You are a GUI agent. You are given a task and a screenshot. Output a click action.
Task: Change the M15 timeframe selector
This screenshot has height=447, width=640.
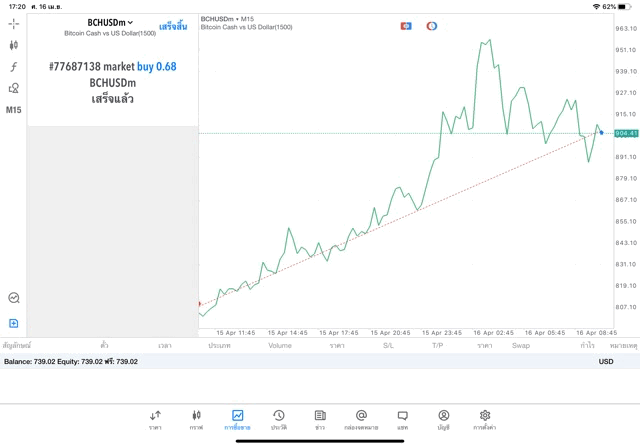pos(13,110)
